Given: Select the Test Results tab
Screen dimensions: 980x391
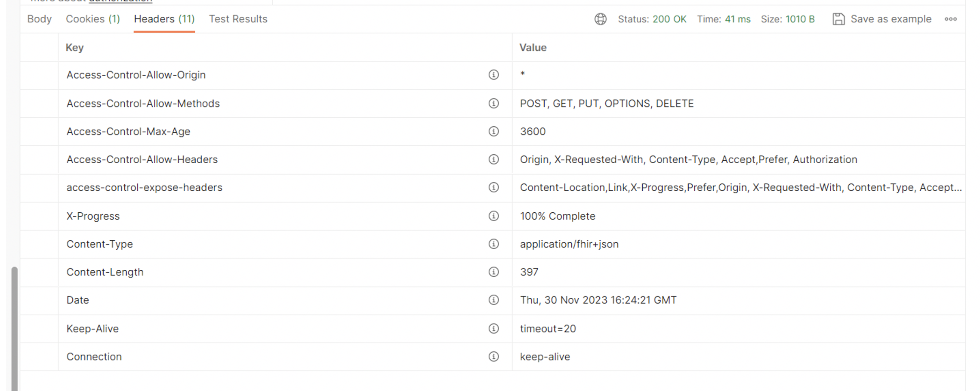Looking at the screenshot, I should tap(238, 19).
